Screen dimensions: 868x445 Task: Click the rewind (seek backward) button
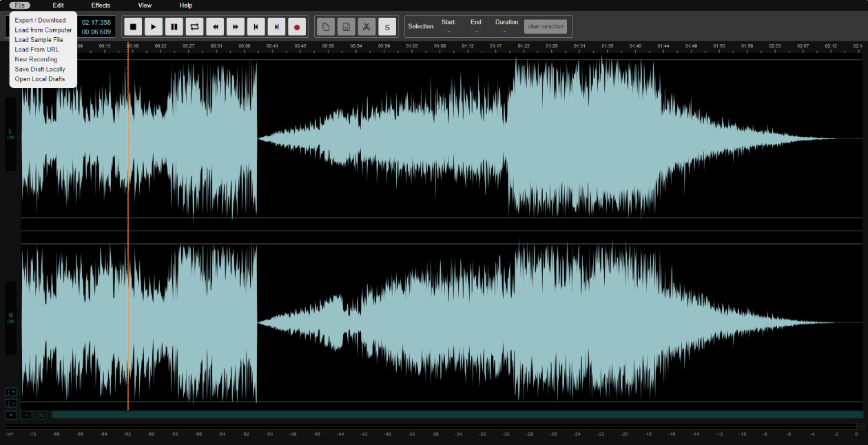tap(215, 27)
